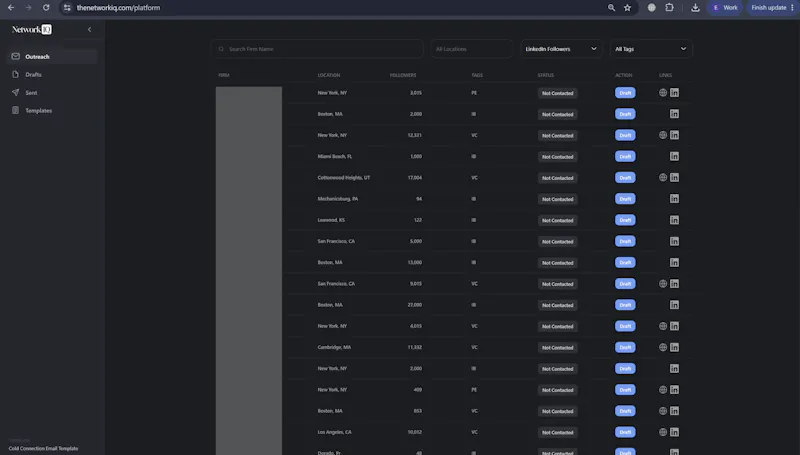Image resolution: width=800 pixels, height=455 pixels.
Task: Click the Cold Connection Email Template label
Action: coord(43,448)
